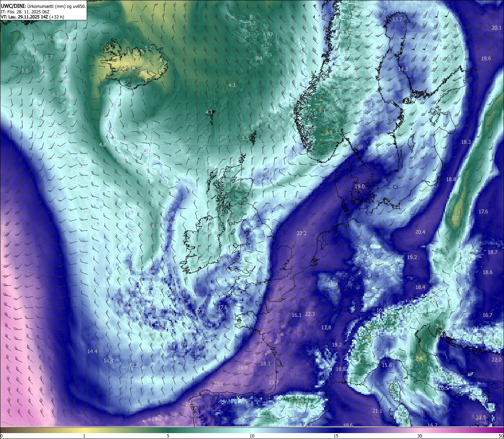This screenshot has height=439, width=504.
Task: Select the IT: Fös. 28. 11. 2025 06Z line
Action: pyautogui.click(x=25, y=12)
